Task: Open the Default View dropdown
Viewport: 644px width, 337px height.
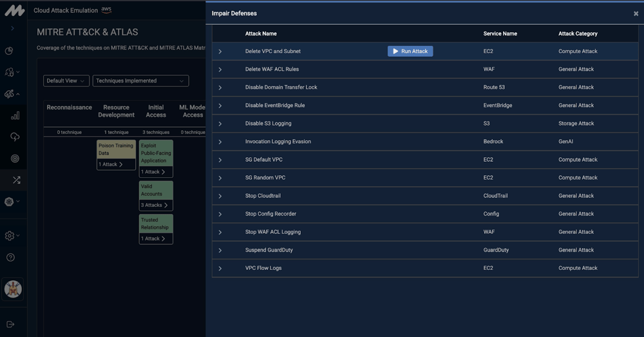Action: pos(66,81)
